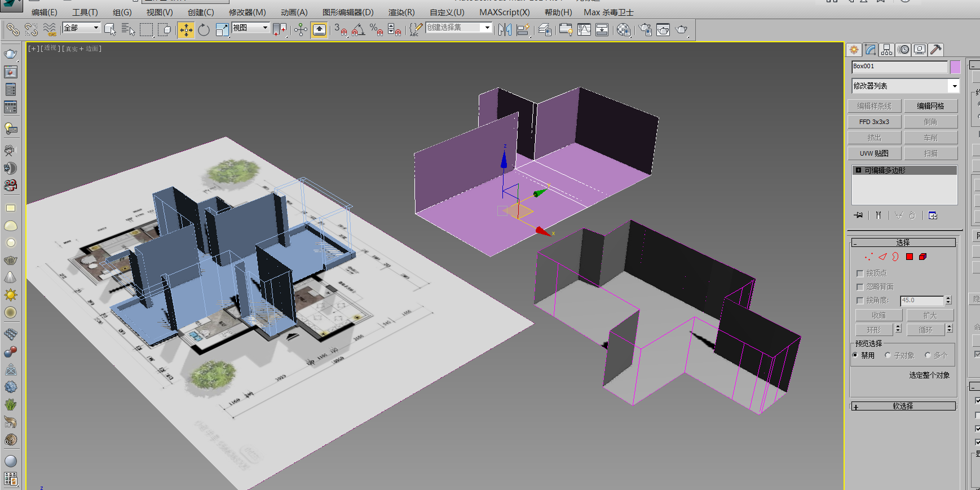Screen dimensions: 980x490
Task: Expand the 可编辑多边形 stack entry
Action: [858, 170]
